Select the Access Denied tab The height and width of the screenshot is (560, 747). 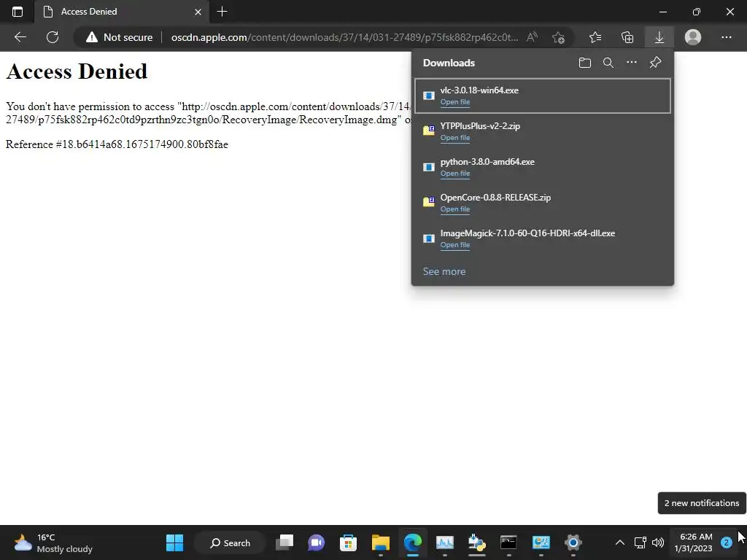(x=122, y=12)
